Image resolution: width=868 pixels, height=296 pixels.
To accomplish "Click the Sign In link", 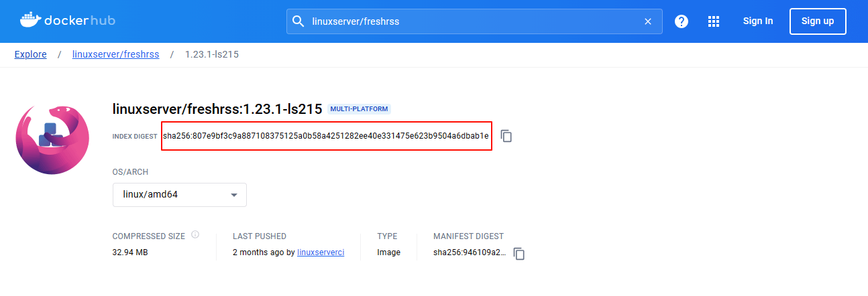I will tap(757, 21).
